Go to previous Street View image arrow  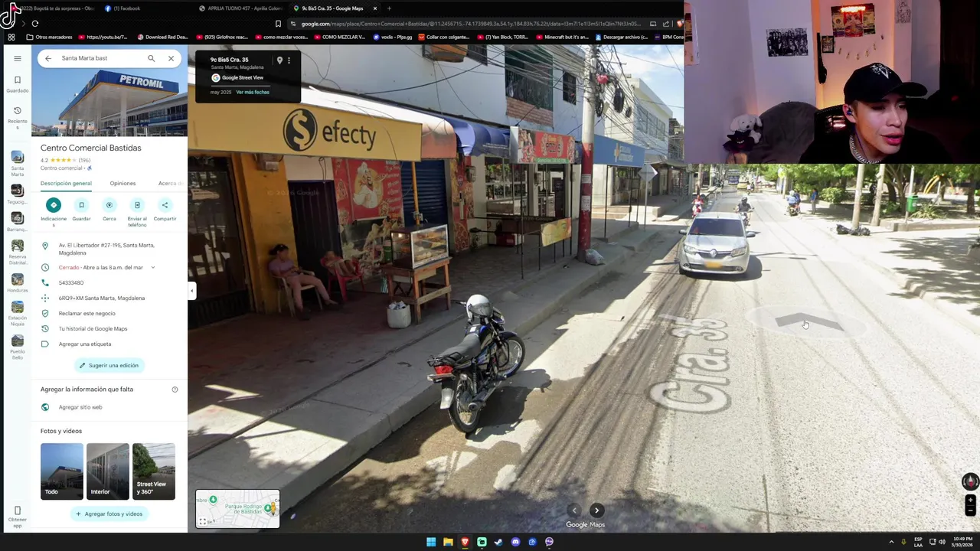tap(574, 510)
